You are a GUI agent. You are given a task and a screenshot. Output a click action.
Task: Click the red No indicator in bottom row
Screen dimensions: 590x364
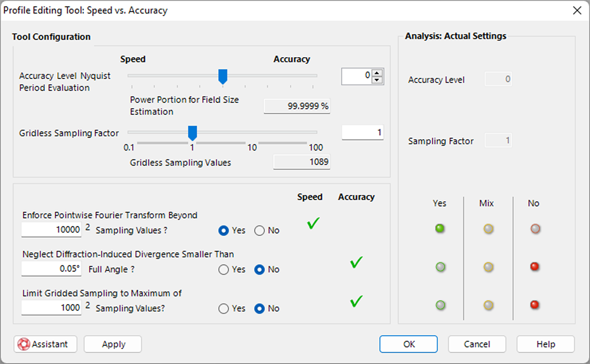[x=534, y=305]
